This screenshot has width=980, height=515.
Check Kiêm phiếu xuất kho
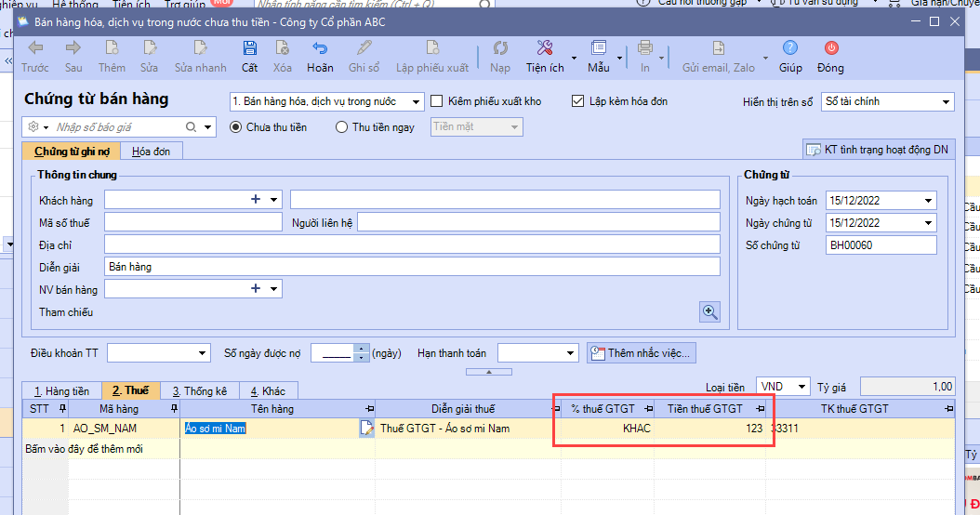coord(437,101)
